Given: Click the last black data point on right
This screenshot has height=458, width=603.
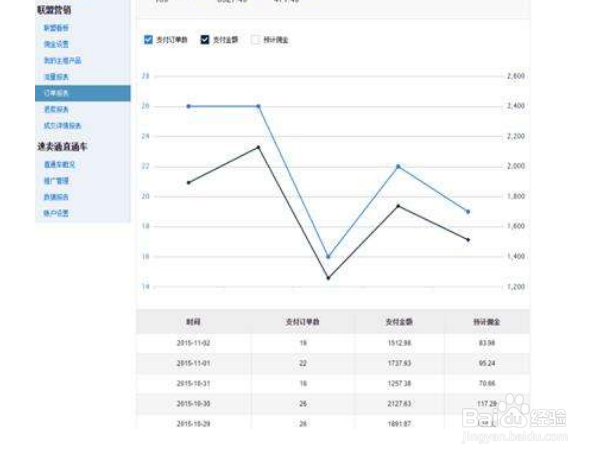Looking at the screenshot, I should (x=468, y=240).
